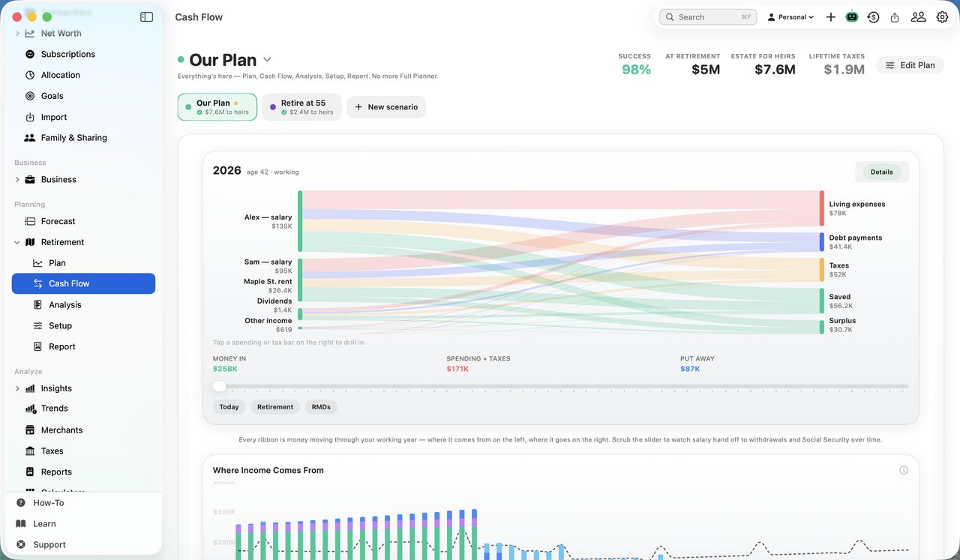Open the Details button for 2026
960x560 pixels.
coord(882,172)
